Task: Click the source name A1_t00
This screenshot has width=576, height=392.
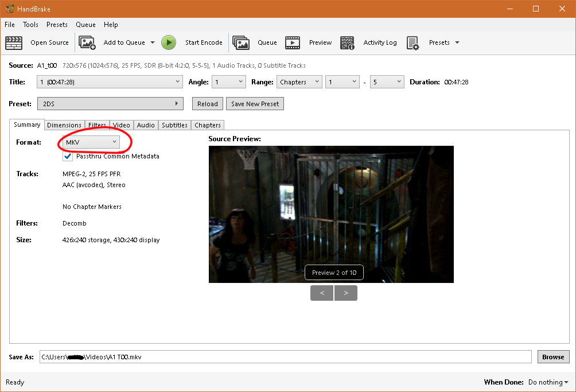Action: (x=47, y=65)
